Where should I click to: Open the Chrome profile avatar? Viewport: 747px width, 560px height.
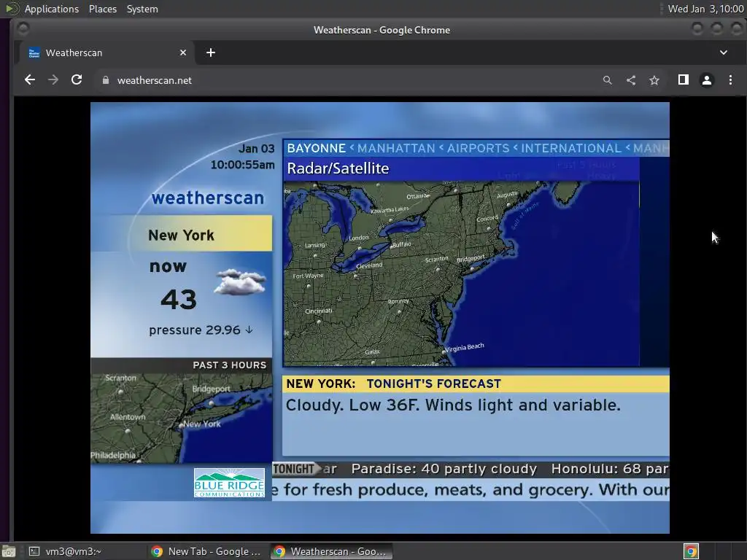(707, 80)
